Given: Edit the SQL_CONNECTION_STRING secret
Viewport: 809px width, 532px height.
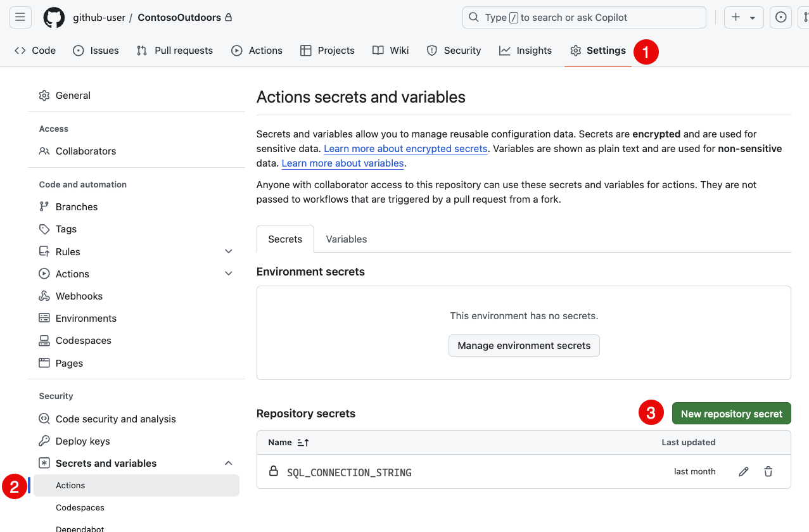Looking at the screenshot, I should [x=743, y=471].
